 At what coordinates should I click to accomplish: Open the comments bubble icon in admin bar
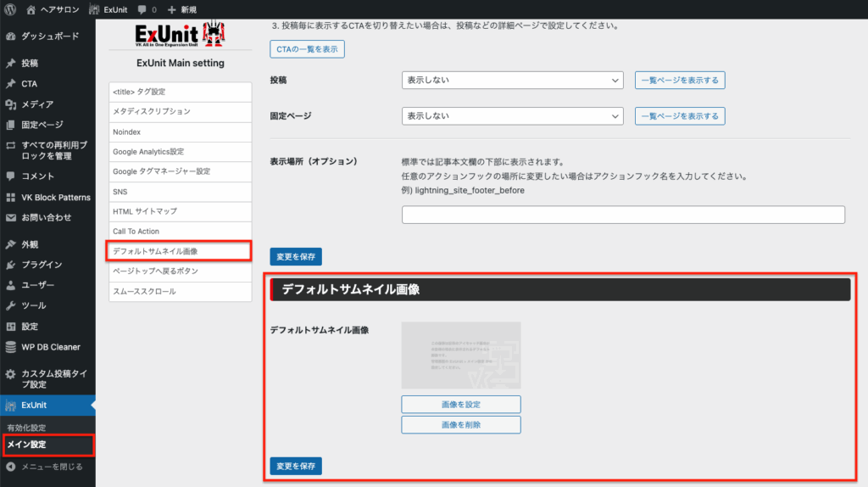(141, 9)
